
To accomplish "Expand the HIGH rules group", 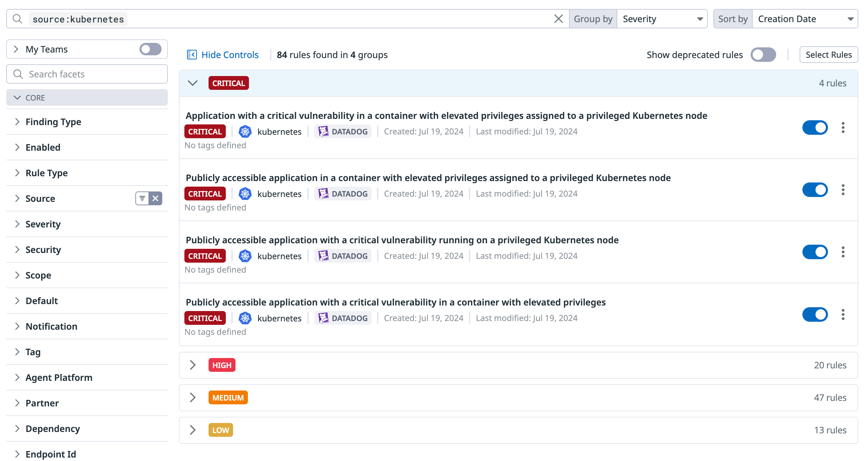I will click(x=193, y=365).
